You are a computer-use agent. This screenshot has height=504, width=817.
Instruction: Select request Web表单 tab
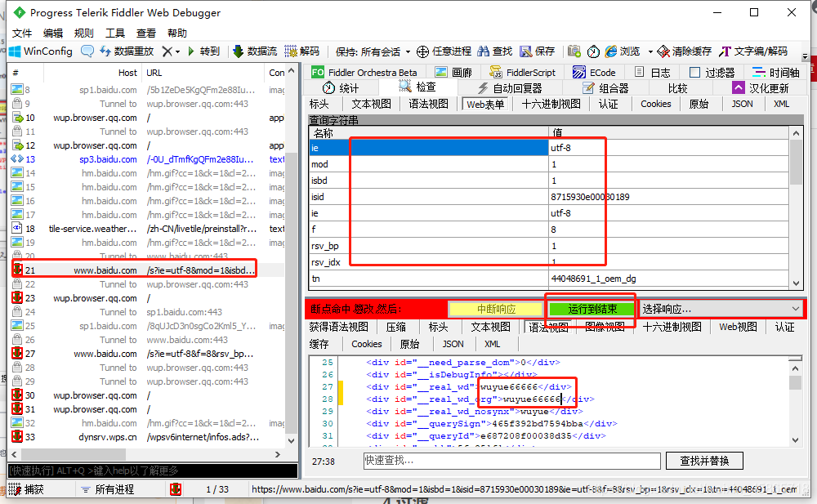coord(485,105)
